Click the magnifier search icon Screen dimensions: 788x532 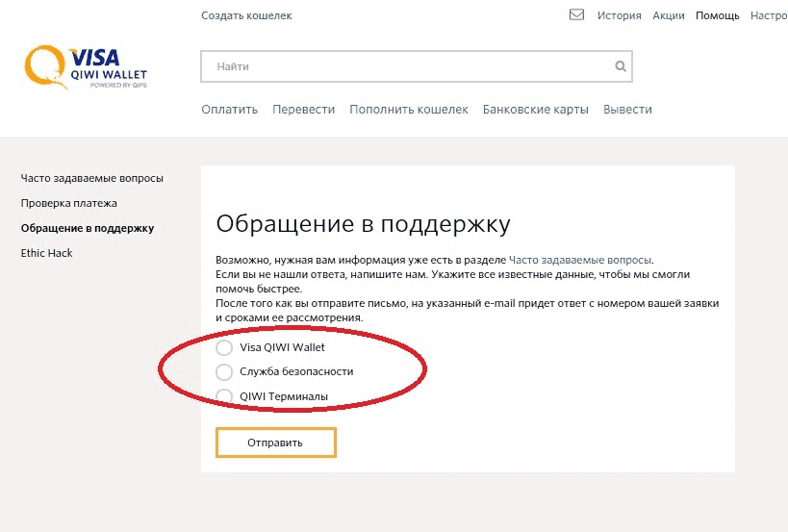(621, 67)
